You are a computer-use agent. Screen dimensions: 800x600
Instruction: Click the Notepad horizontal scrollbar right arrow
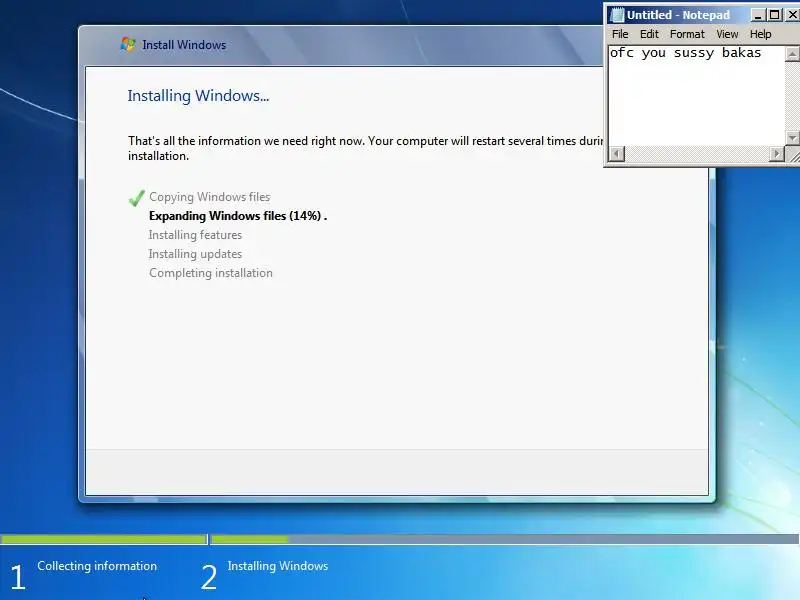click(x=777, y=154)
